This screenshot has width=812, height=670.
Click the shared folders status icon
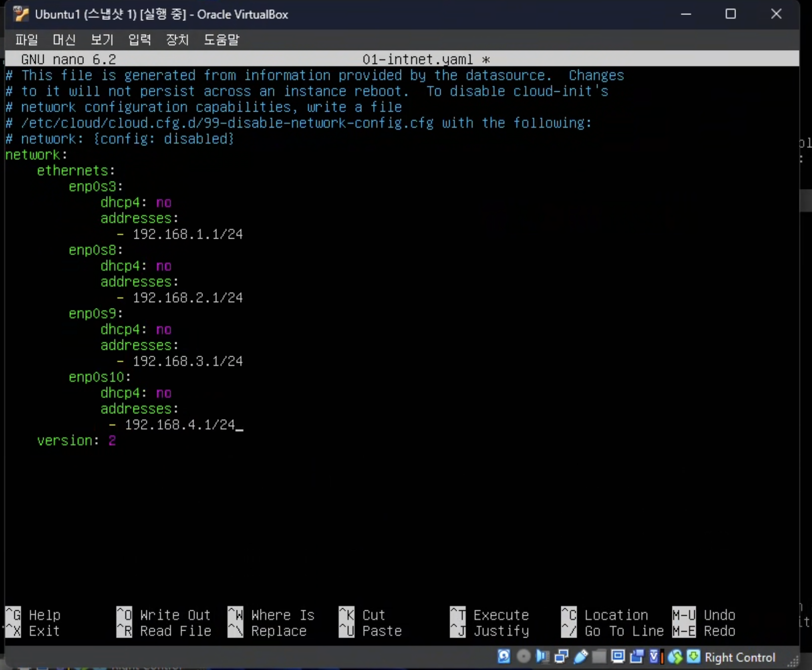click(x=599, y=657)
